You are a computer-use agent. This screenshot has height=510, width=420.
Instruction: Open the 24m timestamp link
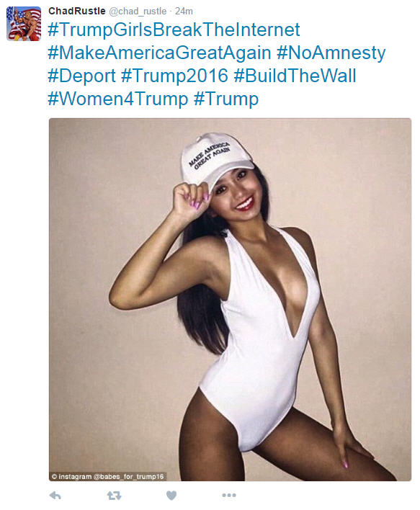[x=184, y=12]
